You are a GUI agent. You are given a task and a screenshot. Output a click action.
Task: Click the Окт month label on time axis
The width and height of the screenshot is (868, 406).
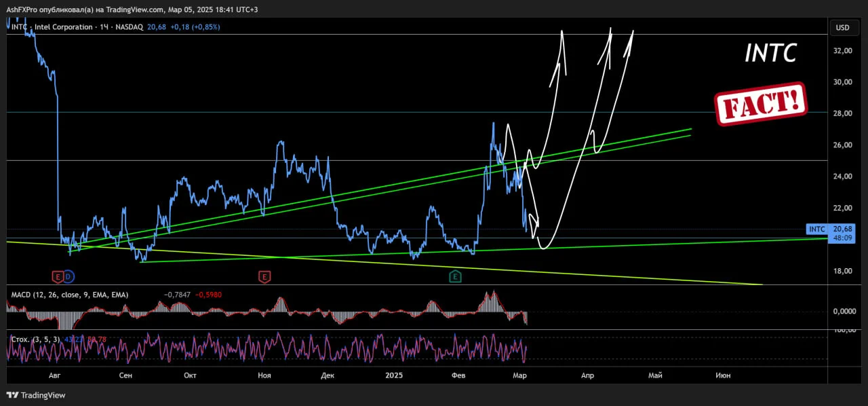[x=190, y=375]
